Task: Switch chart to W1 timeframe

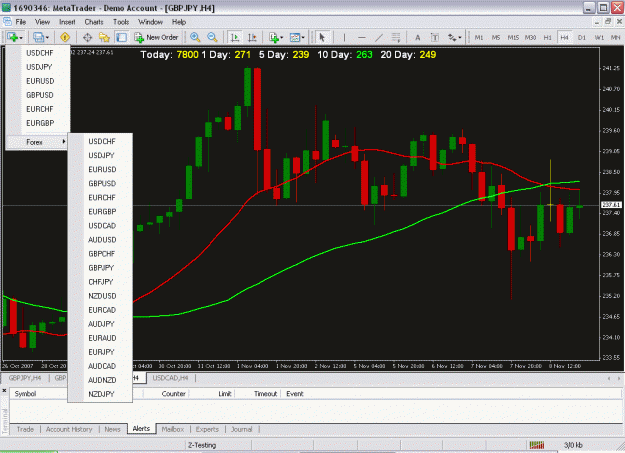Action: [599, 37]
